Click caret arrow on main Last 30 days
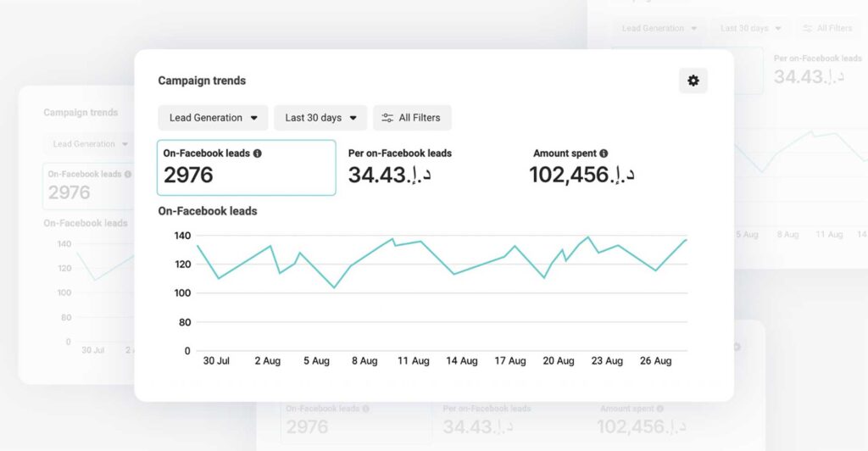868x451 pixels. [353, 118]
